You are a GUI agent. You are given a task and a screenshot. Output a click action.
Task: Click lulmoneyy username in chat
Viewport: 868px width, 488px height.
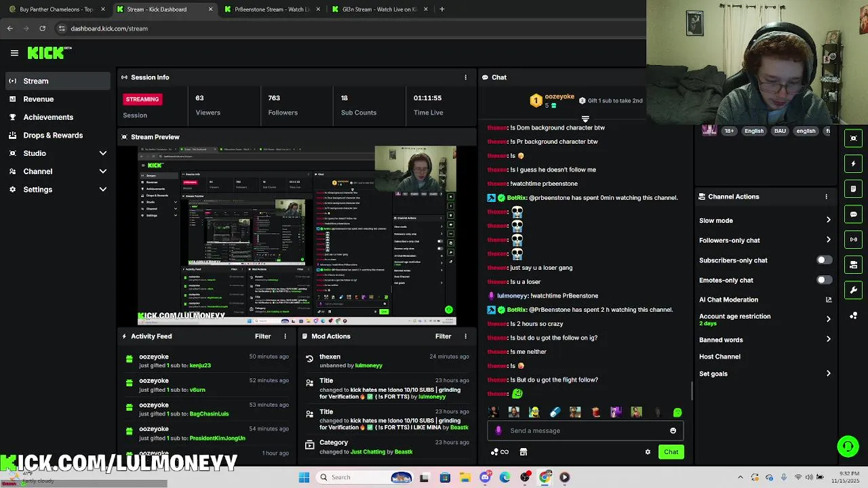coord(512,296)
